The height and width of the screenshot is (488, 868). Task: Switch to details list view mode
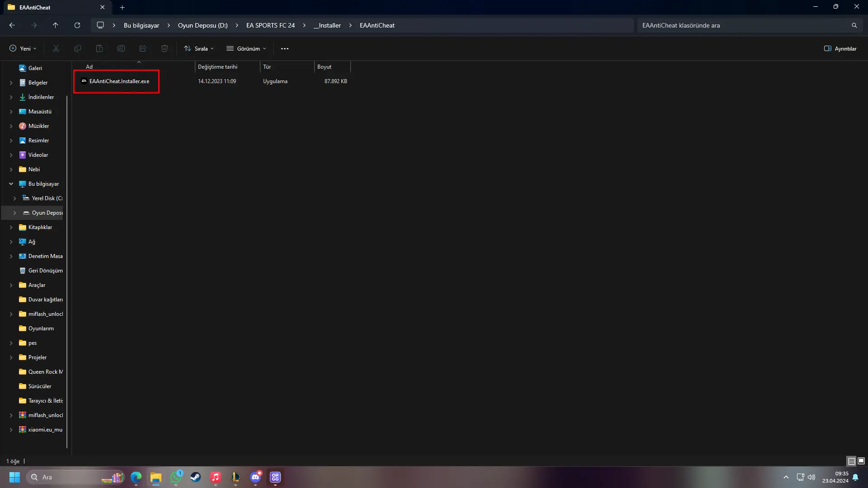851,461
